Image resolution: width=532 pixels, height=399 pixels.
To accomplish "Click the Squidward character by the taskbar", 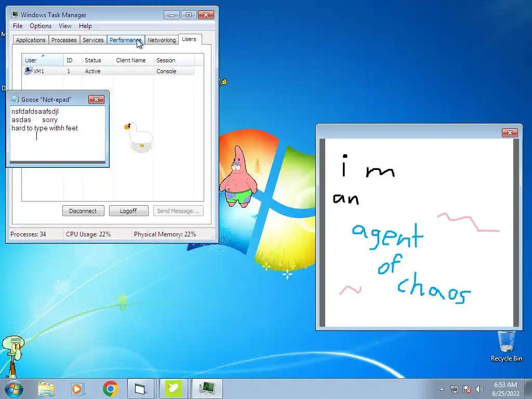I will coord(13,356).
